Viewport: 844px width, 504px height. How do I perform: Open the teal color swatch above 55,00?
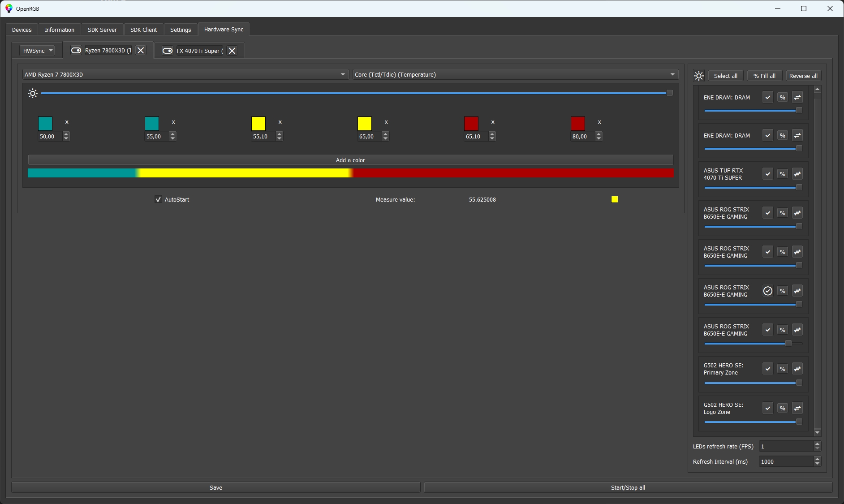point(152,123)
